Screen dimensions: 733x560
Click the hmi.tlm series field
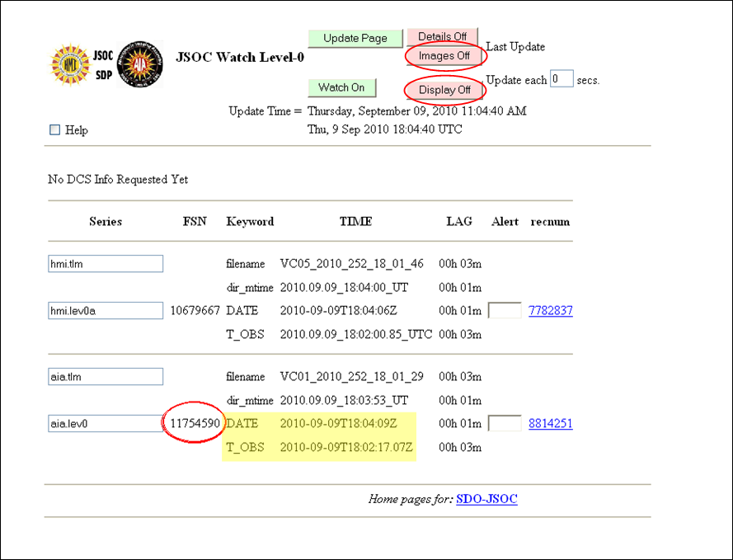tap(106, 264)
